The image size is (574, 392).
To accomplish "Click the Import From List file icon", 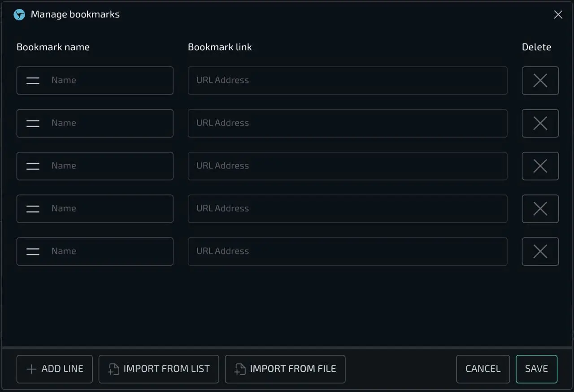I will (x=114, y=369).
